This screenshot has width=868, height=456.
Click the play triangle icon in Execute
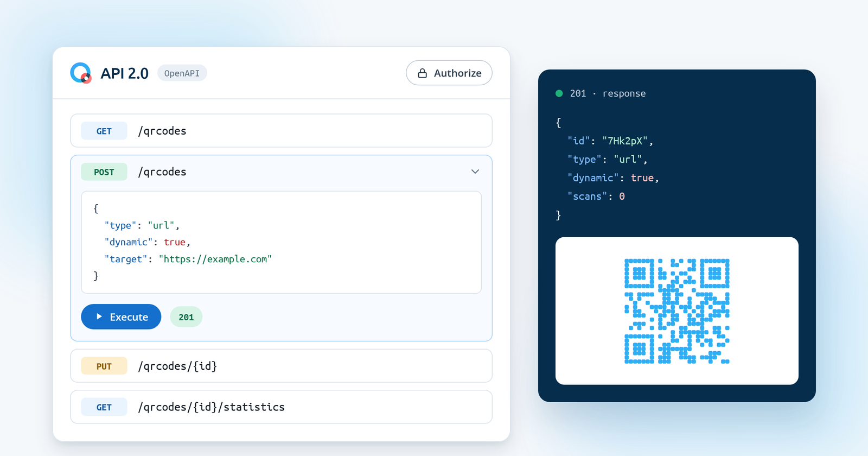coord(99,316)
